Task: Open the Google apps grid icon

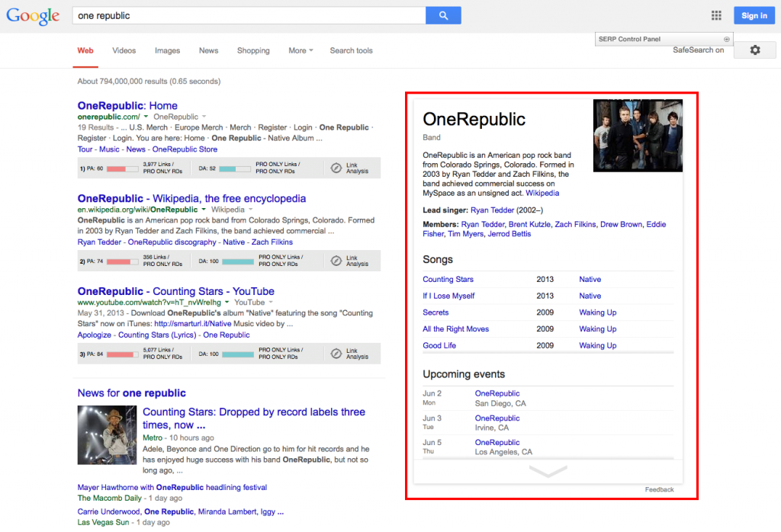Action: pos(716,15)
